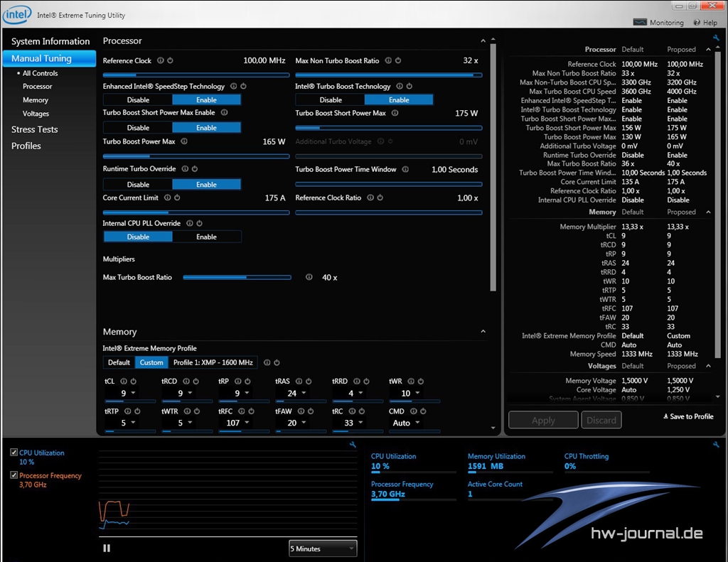Image resolution: width=728 pixels, height=562 pixels.
Task: Click the info icon for Enhanced Intel SpeedStep Technology
Action: (233, 86)
